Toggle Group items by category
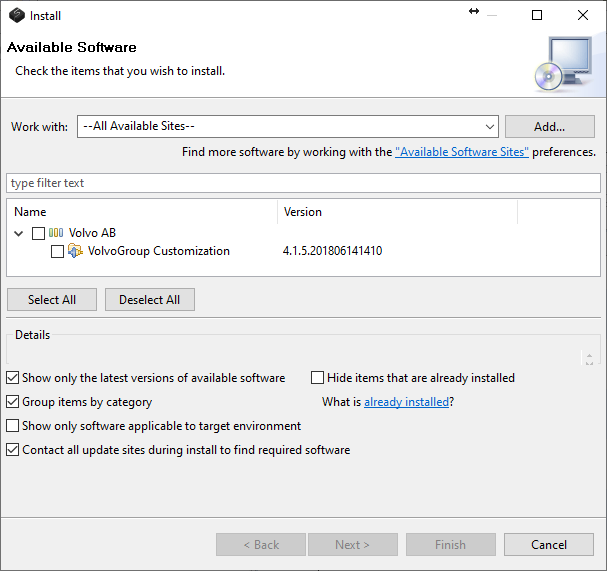Screen dimensions: 607x571 [x=13, y=402]
